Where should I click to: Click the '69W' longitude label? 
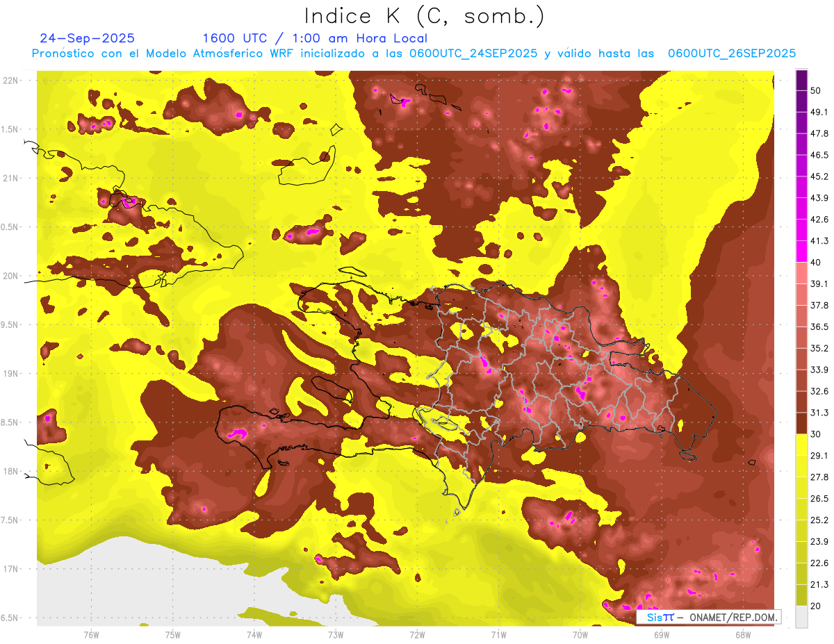point(661,635)
